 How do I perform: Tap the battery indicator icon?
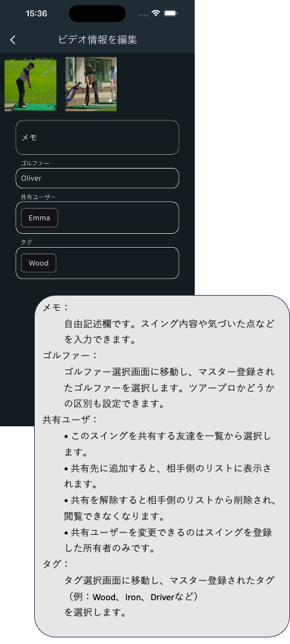click(171, 13)
